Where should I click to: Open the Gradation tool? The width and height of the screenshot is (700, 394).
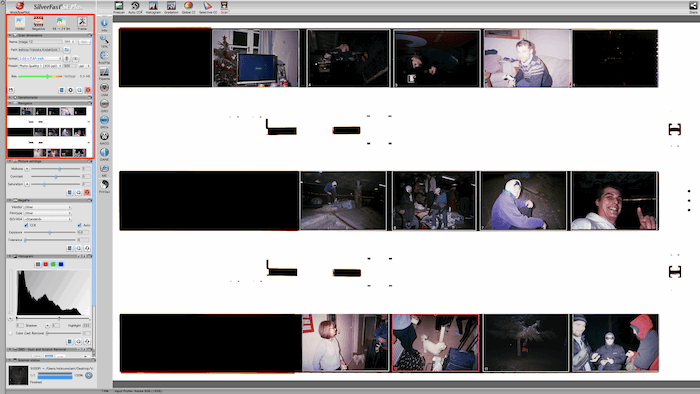tap(171, 7)
